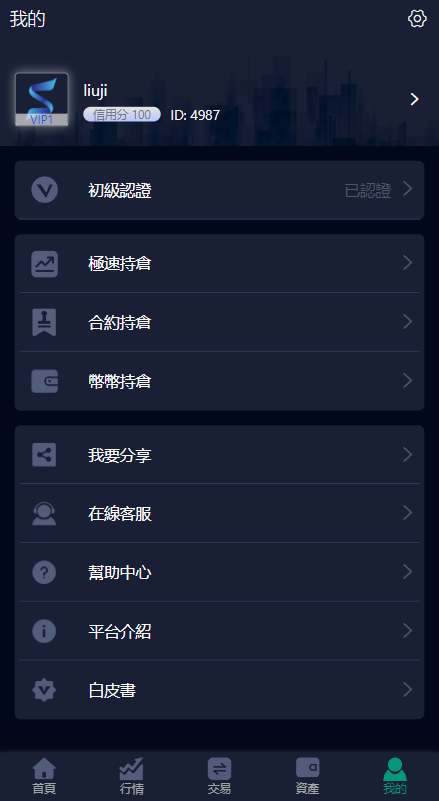Click the 合約持倉 stamp icon

tap(44, 323)
